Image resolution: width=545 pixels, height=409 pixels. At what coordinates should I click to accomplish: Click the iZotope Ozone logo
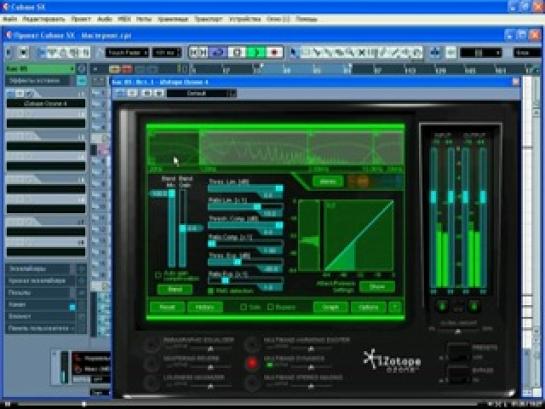392,361
